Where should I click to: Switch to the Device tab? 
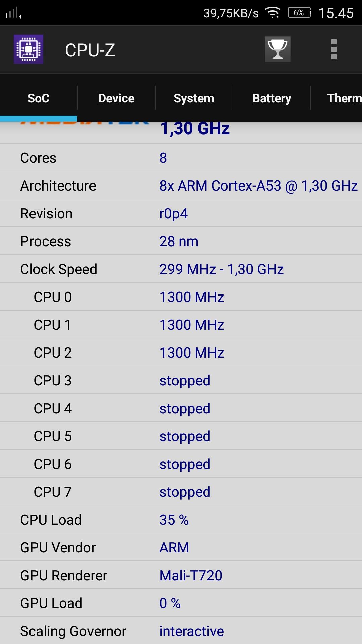[x=116, y=98]
